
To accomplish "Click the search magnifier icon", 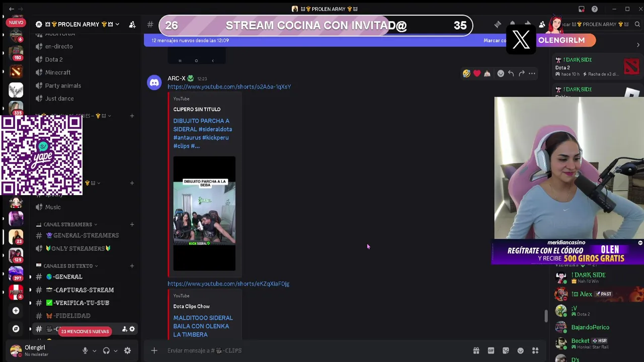I will tap(637, 24).
